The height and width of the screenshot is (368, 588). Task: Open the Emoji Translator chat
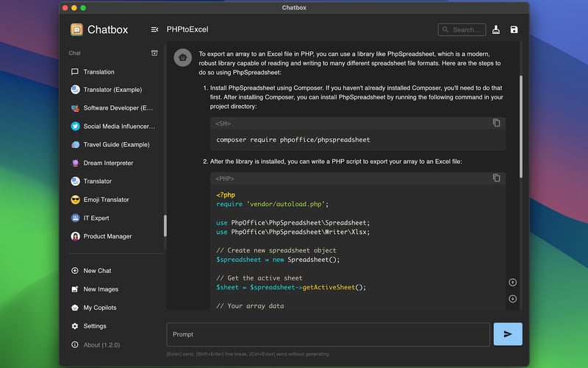(x=106, y=199)
